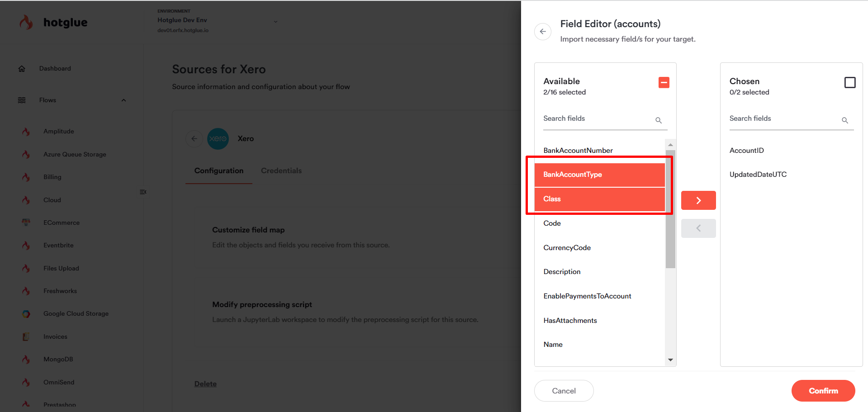Click the Available list scrollbar thumb
This screenshot has width=868, height=412.
[x=670, y=209]
